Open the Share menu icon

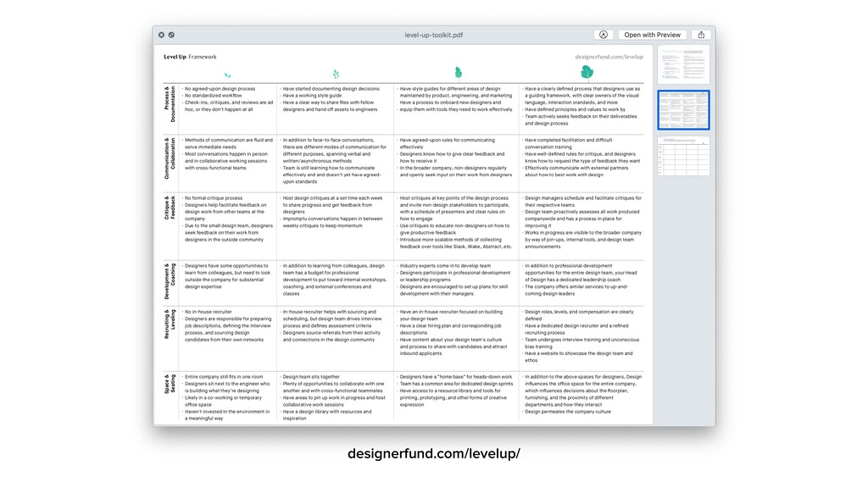701,35
